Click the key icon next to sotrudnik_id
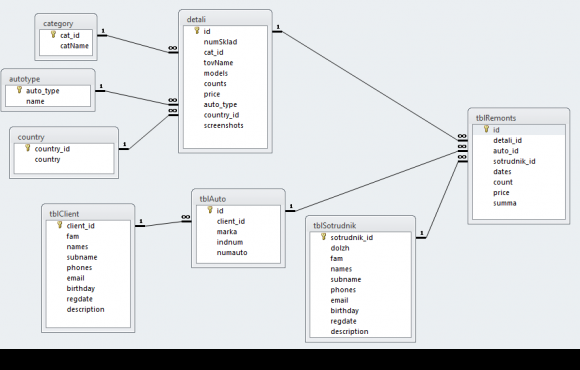 (x=323, y=237)
